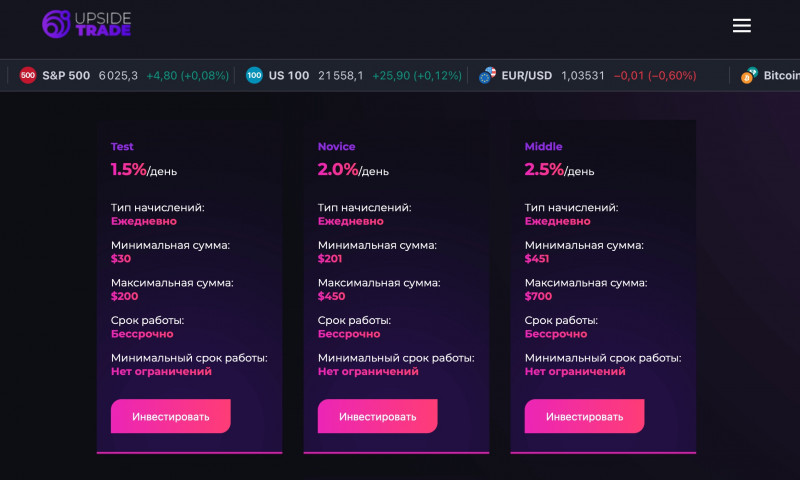The width and height of the screenshot is (800, 480).
Task: Invest in the Middle plan
Action: coord(584,416)
